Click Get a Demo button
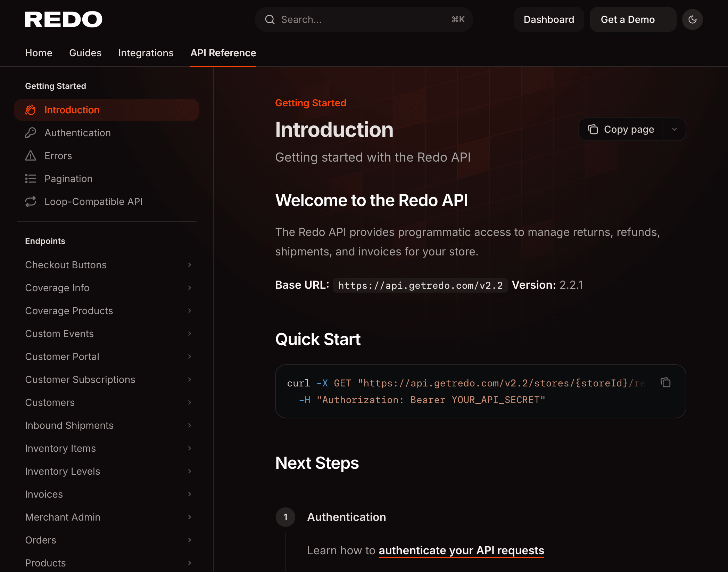Screen dimensions: 728x572 633,19
